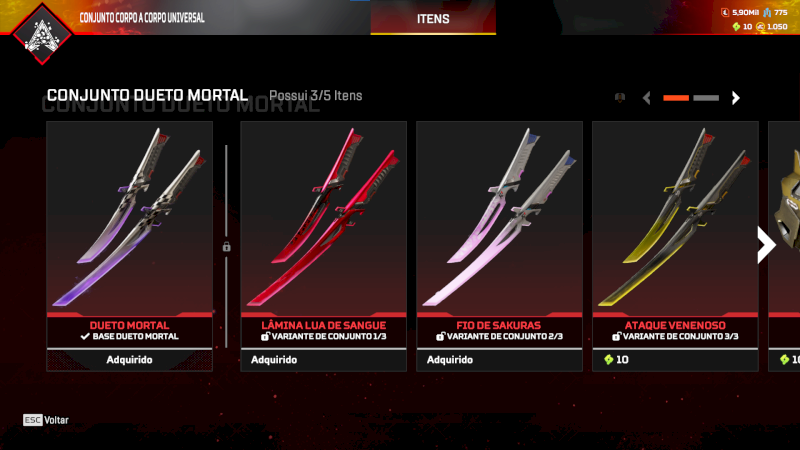Screen dimensions: 800x450
Task: Expand more items with large white chevron
Action: 766,245
